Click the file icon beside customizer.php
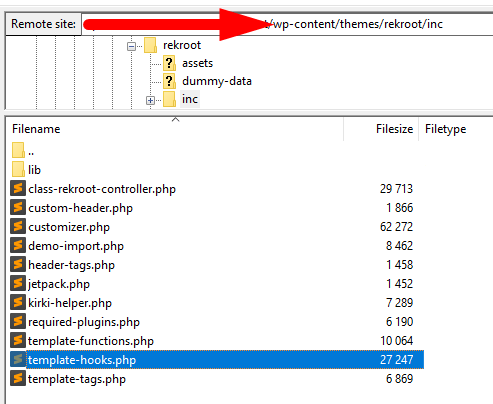 pos(18,226)
